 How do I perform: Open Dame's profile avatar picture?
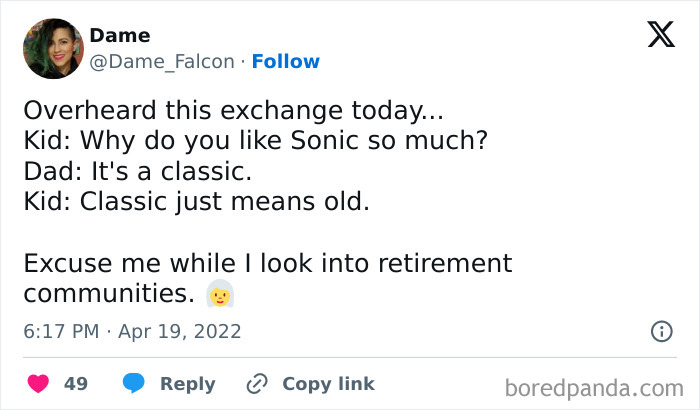coord(52,48)
